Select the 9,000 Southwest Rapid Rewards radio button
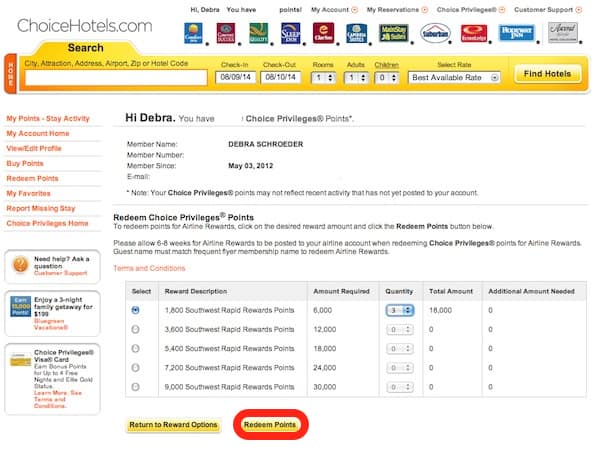Viewport: 600px width, 453px height. point(135,387)
